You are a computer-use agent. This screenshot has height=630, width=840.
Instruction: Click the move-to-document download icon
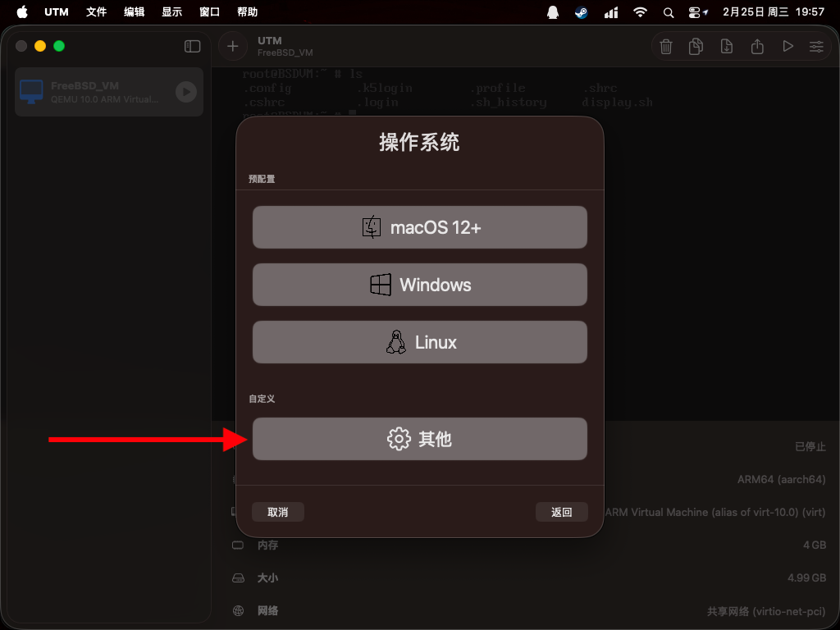727,47
